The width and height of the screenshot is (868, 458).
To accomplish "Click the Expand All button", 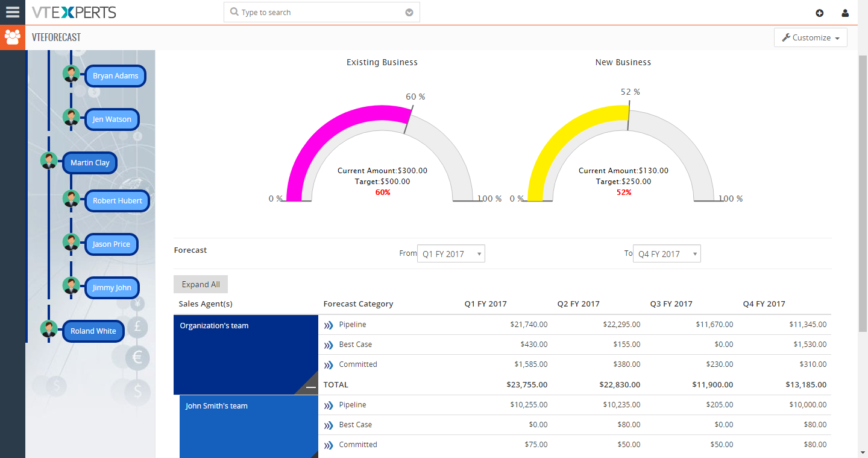I will [201, 285].
